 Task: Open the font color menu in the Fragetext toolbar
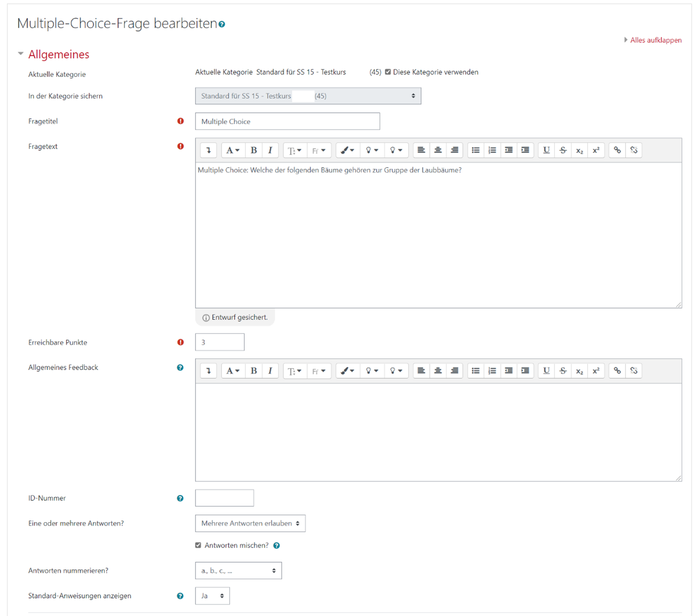tap(347, 150)
